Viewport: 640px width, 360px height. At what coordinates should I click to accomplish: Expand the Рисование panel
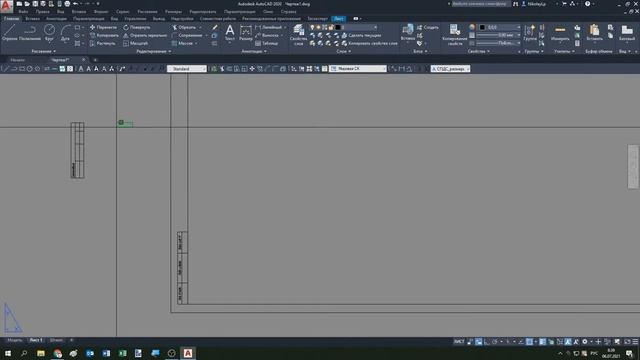(43, 51)
